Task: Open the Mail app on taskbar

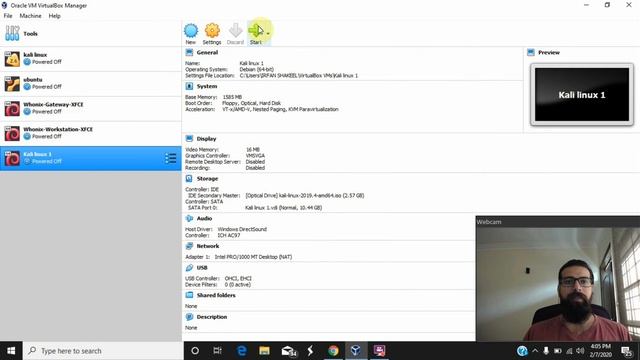Action: point(288,351)
